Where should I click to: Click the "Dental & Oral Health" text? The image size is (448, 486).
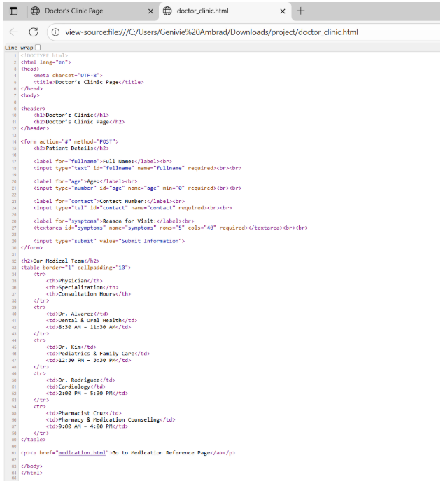(90, 321)
